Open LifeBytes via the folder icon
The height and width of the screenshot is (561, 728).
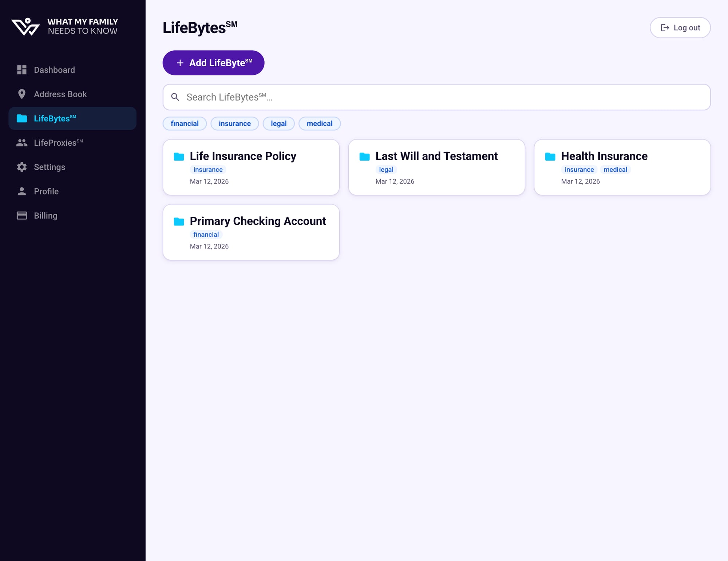tap(21, 118)
